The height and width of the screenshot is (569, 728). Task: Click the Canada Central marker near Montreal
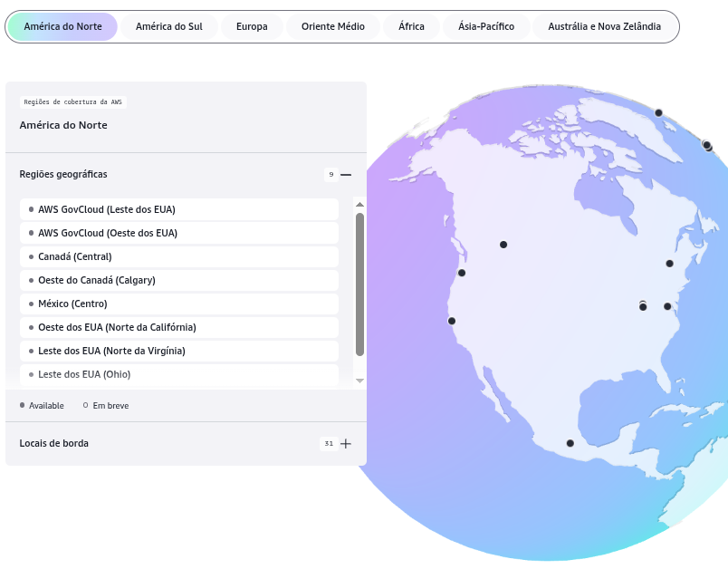669,264
